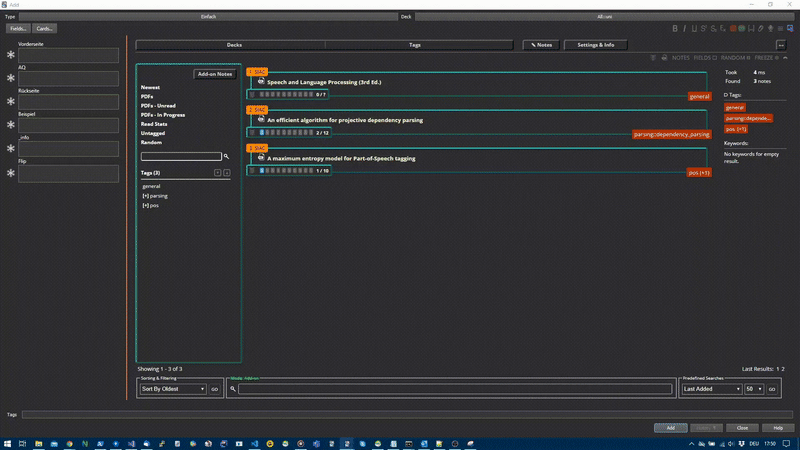Image resolution: width=800 pixels, height=450 pixels.
Task: Show PDFs - Unread list
Action: click(x=158, y=106)
